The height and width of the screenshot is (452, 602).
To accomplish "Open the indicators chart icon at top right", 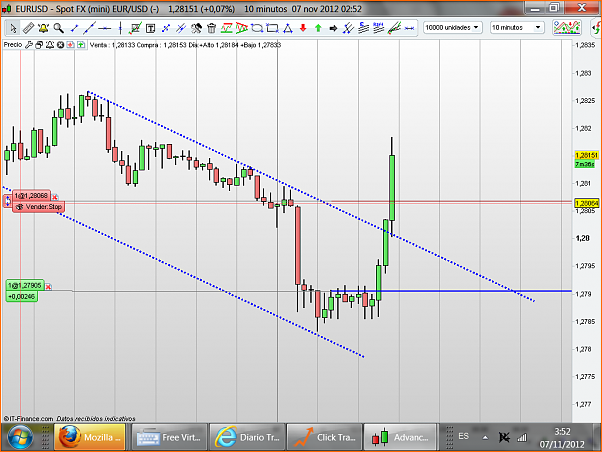I will click(x=567, y=27).
